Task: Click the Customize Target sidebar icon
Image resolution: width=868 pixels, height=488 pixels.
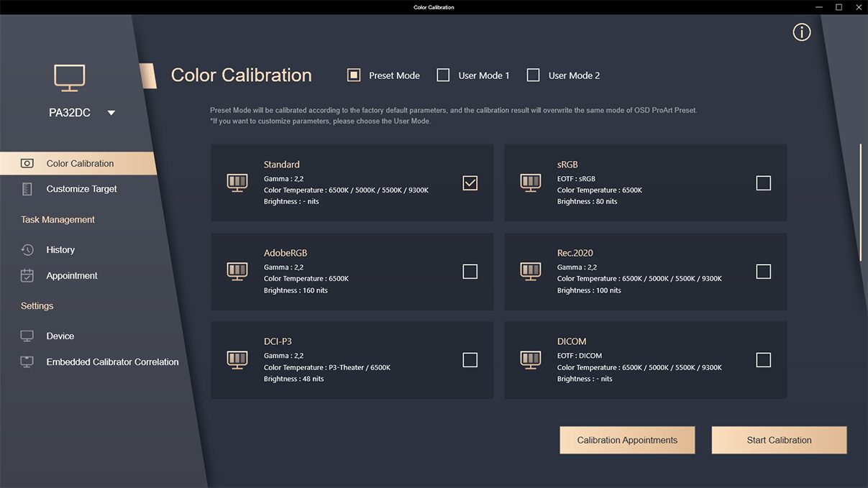Action: (27, 189)
